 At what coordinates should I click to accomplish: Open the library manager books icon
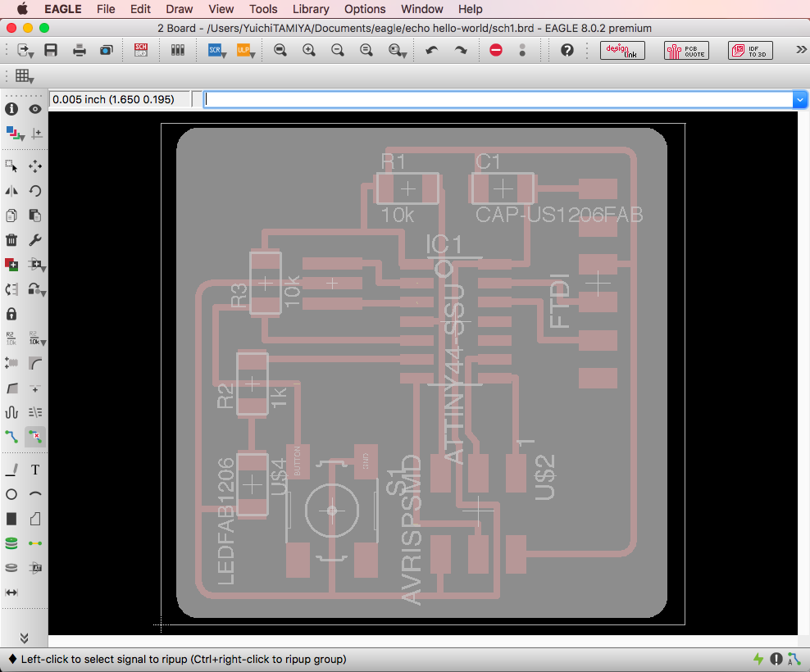click(x=178, y=50)
